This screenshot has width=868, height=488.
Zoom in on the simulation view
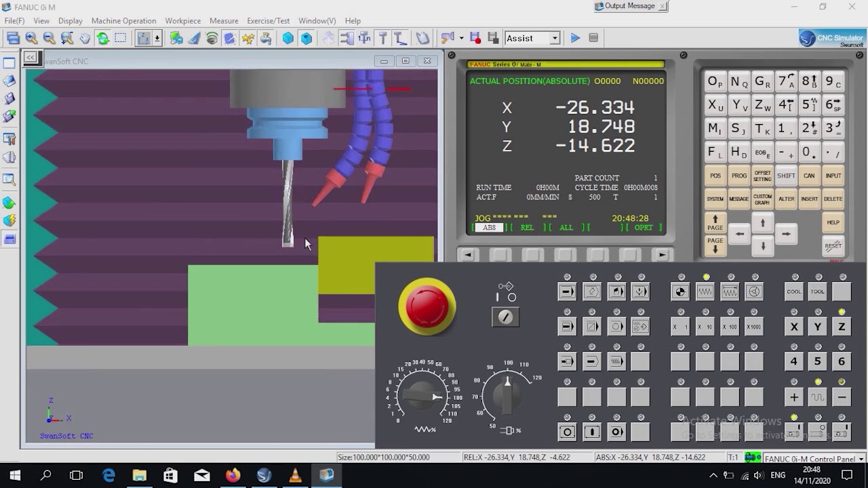[31, 39]
